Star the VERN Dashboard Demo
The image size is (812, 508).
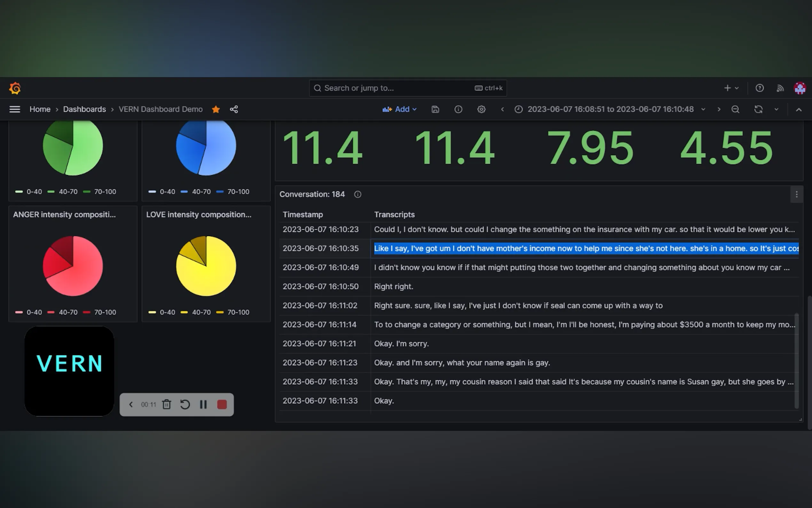coord(216,109)
